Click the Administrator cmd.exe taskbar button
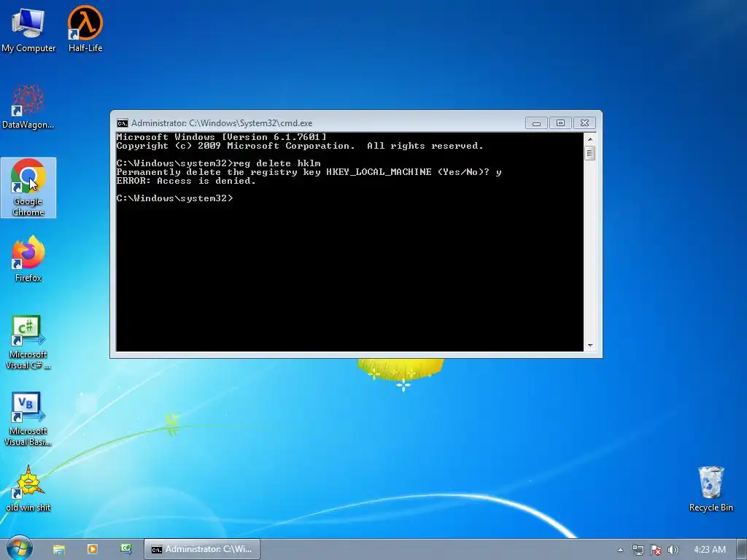Viewport: 747px width, 560px height. (x=202, y=550)
